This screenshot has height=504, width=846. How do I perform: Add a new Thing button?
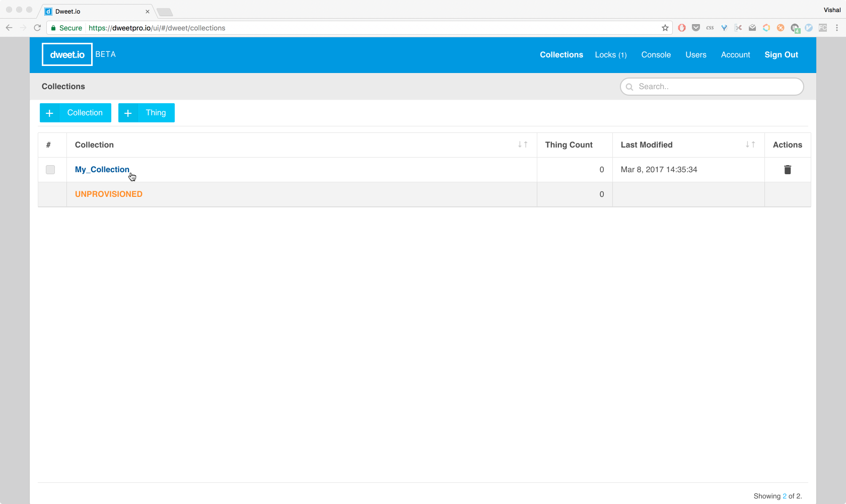coord(147,113)
